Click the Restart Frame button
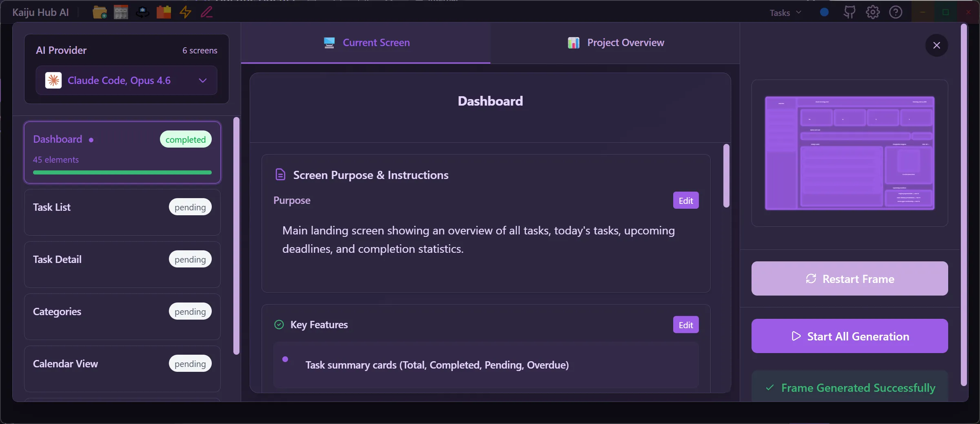 (850, 278)
